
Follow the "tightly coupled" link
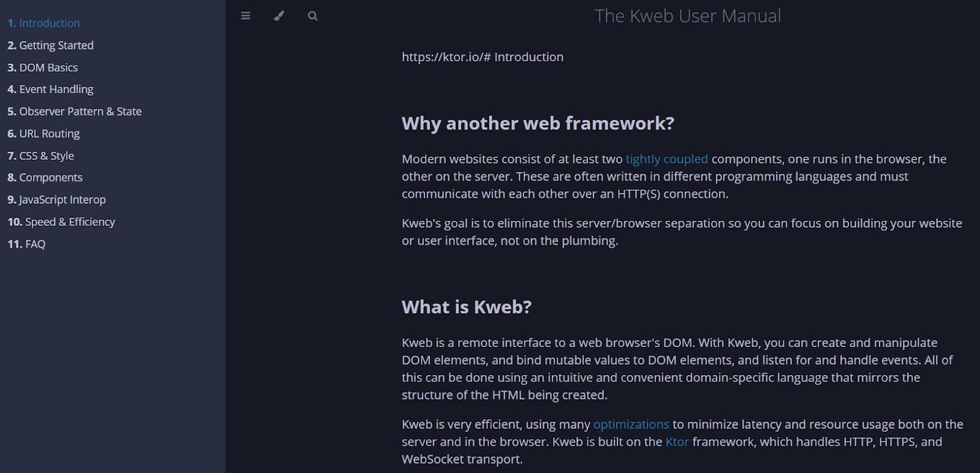(x=667, y=159)
